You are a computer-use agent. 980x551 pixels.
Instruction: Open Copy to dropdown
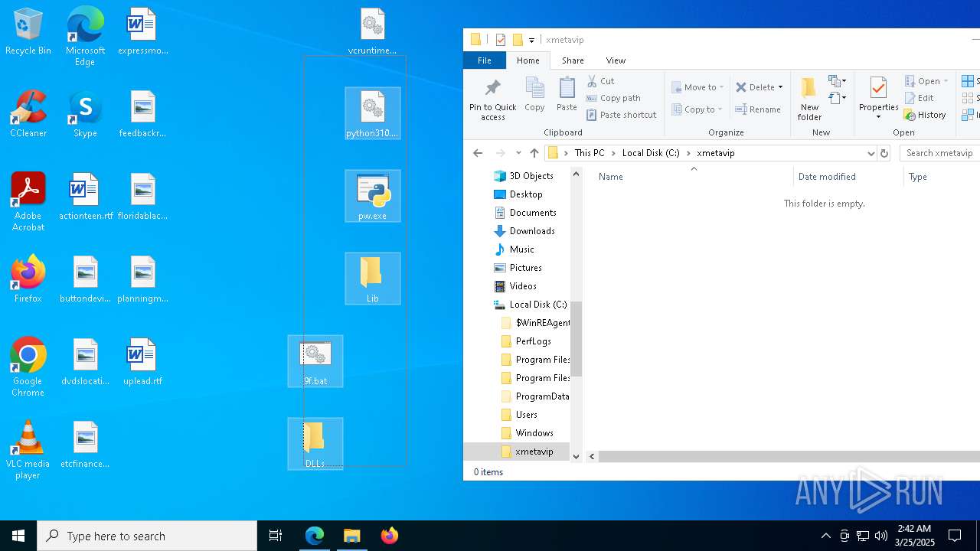(x=696, y=109)
